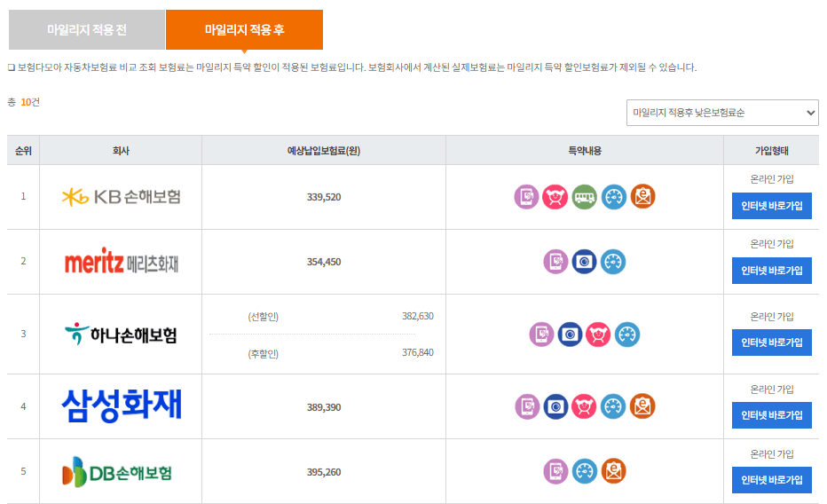Click pink child icon in KB손해보험 row
This screenshot has height=504, width=827.
tap(555, 197)
